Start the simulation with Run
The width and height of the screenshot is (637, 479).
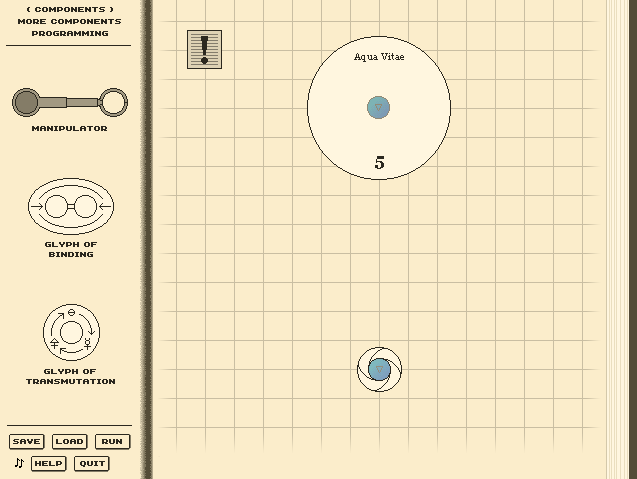coord(112,441)
